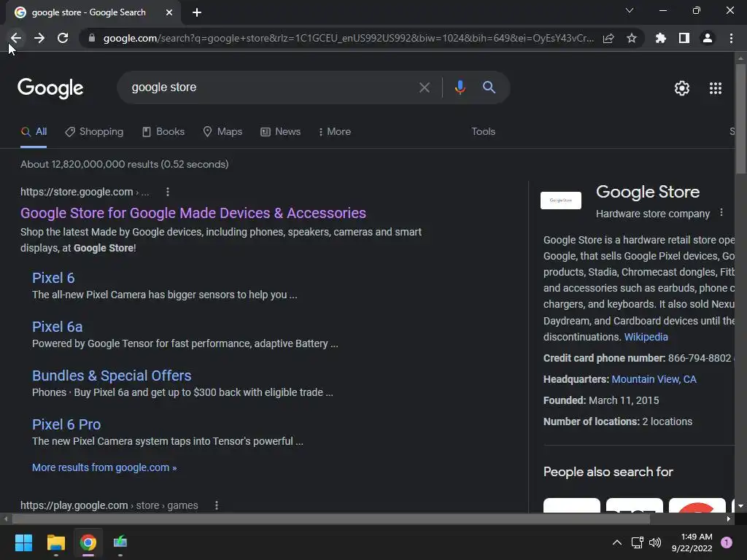View site information lock icon

click(x=91, y=38)
